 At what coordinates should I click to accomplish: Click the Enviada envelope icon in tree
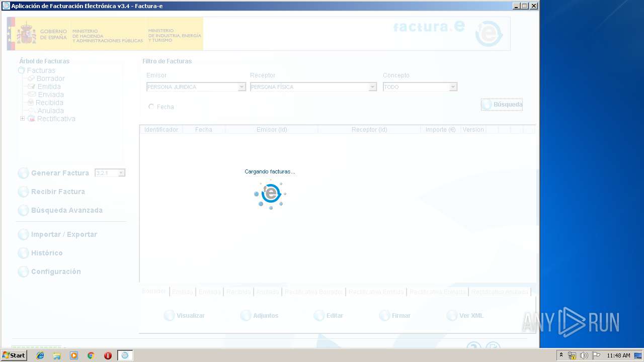pos(32,95)
